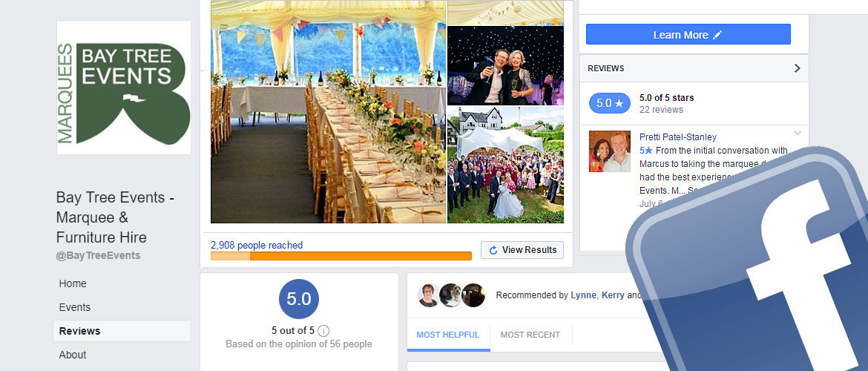Select the Most Helpful reviews tab
Viewport: 868px width, 371px height.
pyautogui.click(x=448, y=335)
